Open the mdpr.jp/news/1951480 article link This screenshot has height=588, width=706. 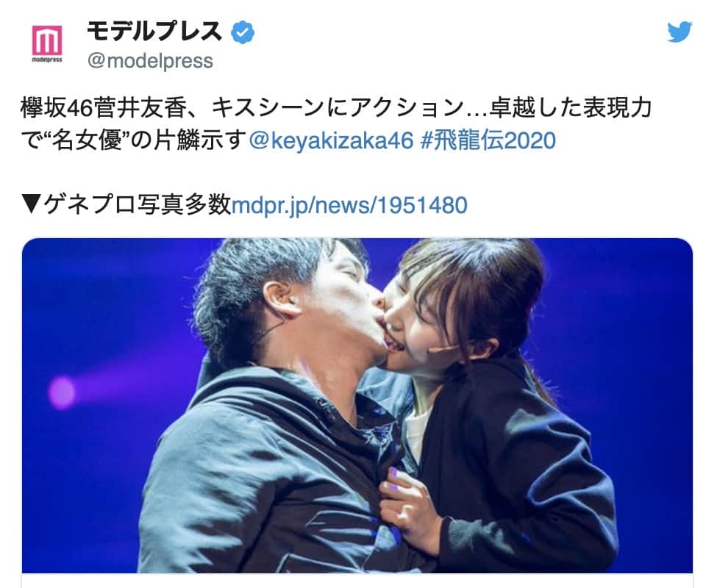click(349, 206)
